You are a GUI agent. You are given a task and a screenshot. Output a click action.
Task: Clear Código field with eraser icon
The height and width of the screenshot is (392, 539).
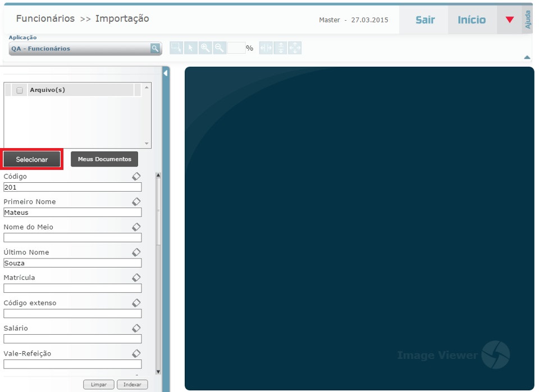136,176
